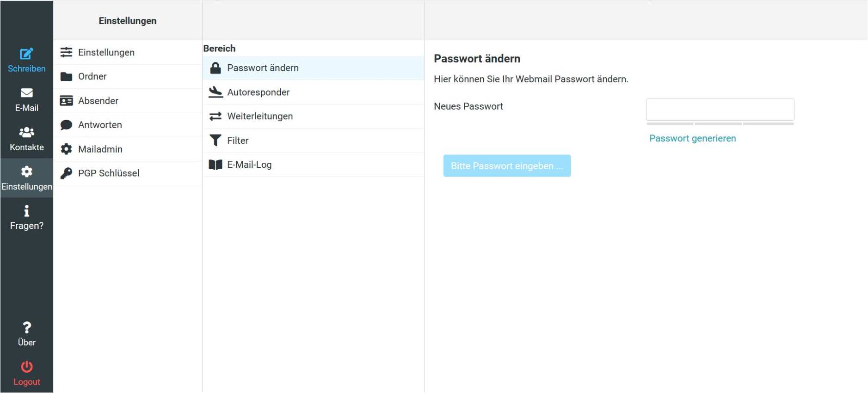The height and width of the screenshot is (393, 868).
Task: Click the Schreiben compose icon
Action: [x=26, y=54]
